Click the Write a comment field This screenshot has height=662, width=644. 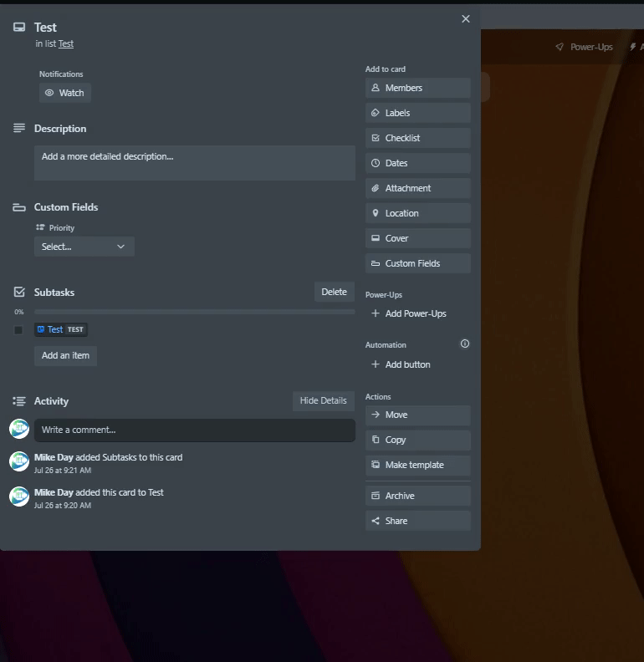point(194,430)
